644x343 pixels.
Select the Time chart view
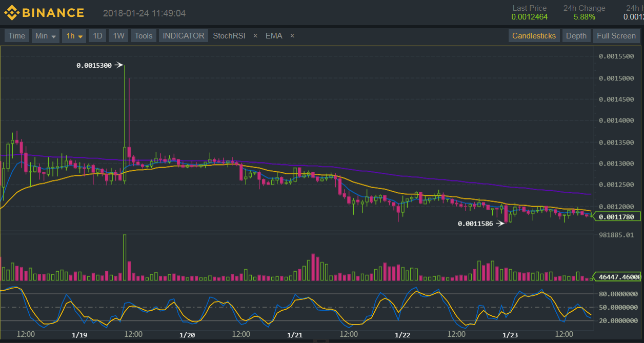coord(16,36)
